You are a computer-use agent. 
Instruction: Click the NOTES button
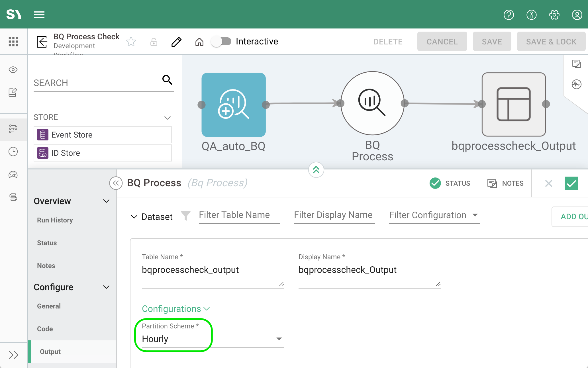click(x=505, y=183)
